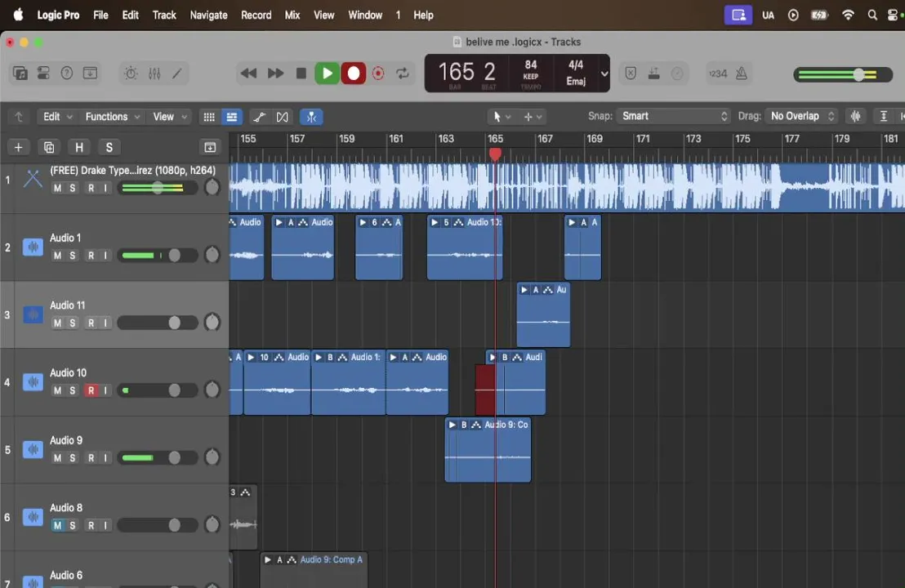Click the waveform zoom icon
Image resolution: width=905 pixels, height=588 pixels.
(x=855, y=117)
